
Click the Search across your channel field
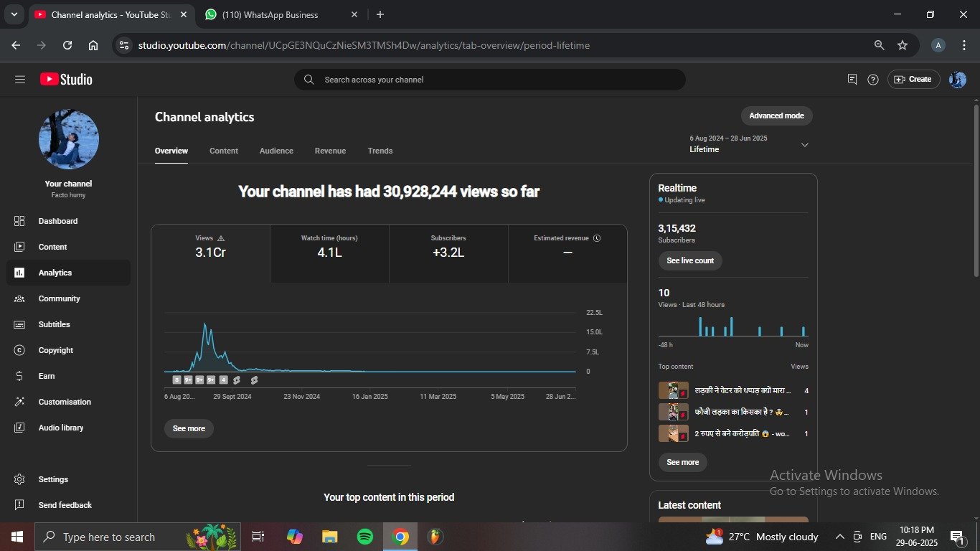[490, 80]
